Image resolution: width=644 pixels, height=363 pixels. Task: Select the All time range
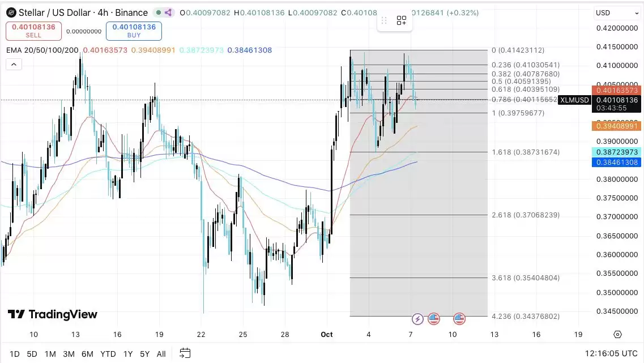click(161, 354)
